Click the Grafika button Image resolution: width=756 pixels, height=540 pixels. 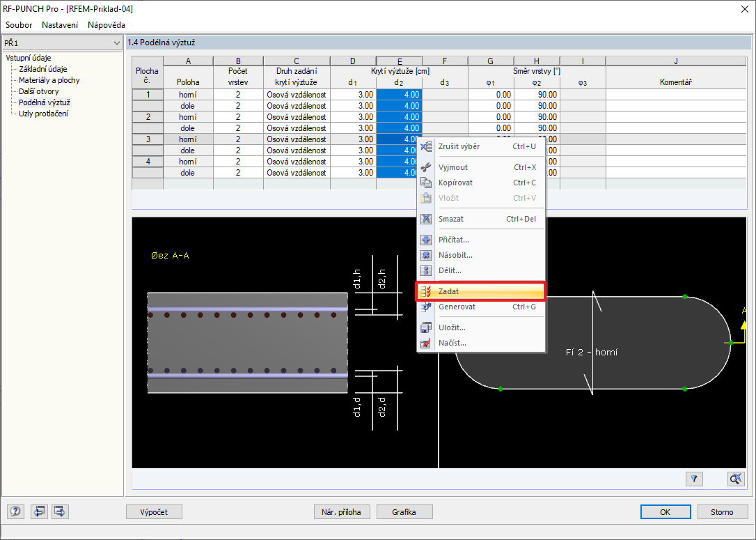(404, 512)
